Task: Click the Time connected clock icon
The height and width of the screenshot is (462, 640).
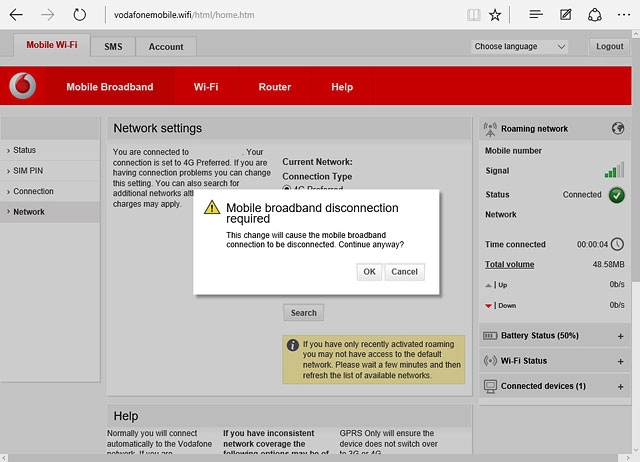Action: [616, 244]
